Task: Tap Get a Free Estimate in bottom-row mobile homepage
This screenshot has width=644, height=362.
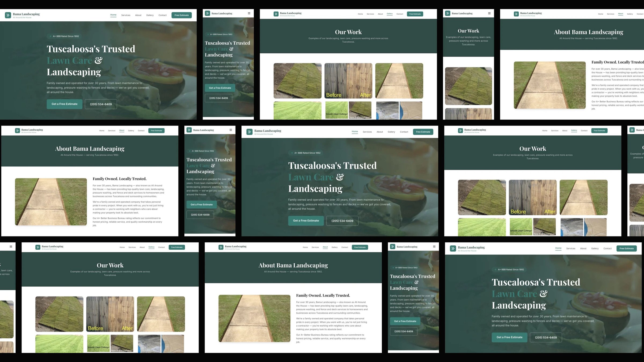Action: [x=405, y=321]
